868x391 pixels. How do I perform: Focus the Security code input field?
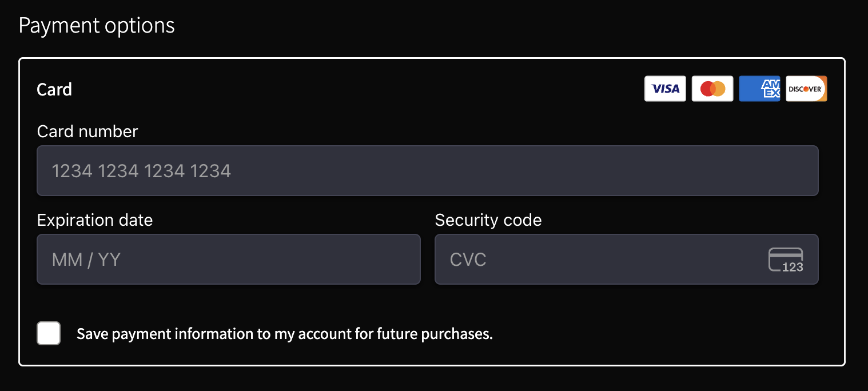(627, 259)
